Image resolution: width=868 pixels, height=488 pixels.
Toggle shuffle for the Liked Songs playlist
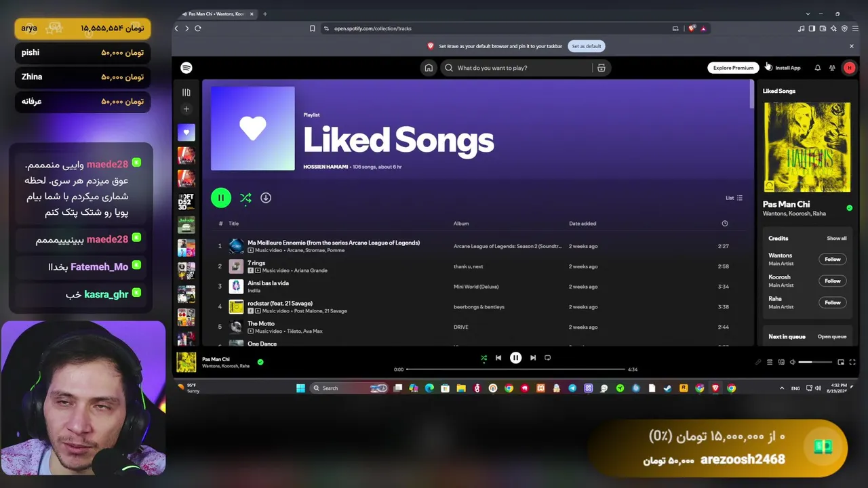click(x=245, y=198)
